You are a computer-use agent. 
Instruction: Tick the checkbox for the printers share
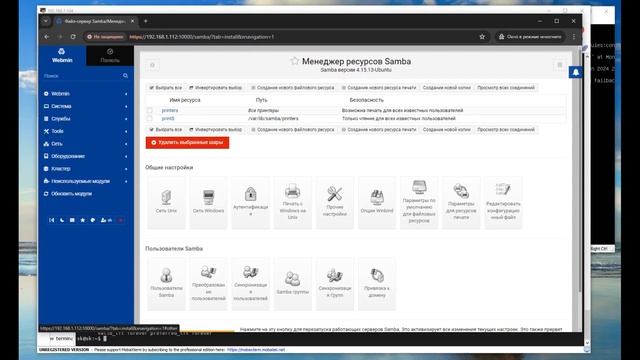click(x=149, y=110)
